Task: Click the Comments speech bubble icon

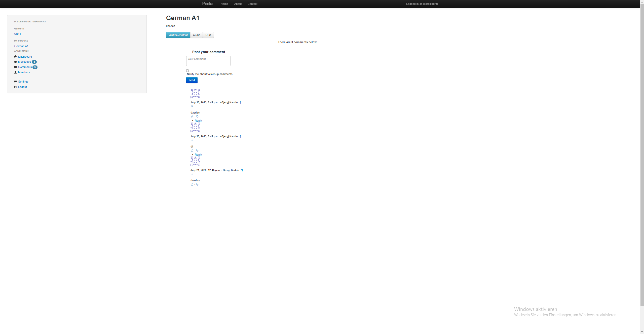Action: point(15,67)
